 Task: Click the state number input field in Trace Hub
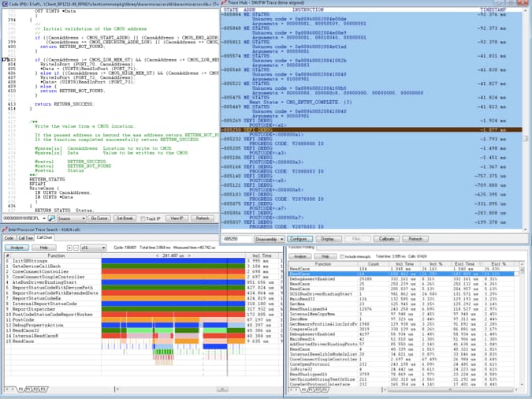237,239
